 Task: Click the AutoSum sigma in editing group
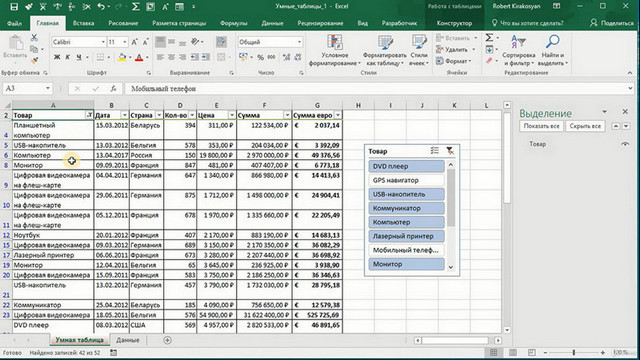[x=489, y=38]
